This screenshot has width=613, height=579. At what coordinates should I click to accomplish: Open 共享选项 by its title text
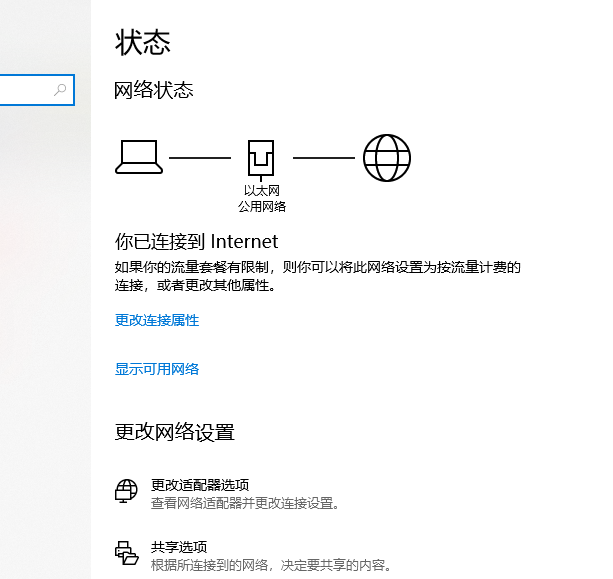pyautogui.click(x=178, y=546)
